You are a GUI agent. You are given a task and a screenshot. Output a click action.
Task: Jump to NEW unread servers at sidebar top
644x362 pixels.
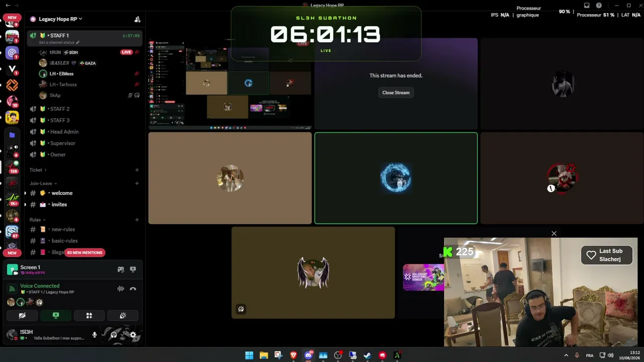(12, 17)
